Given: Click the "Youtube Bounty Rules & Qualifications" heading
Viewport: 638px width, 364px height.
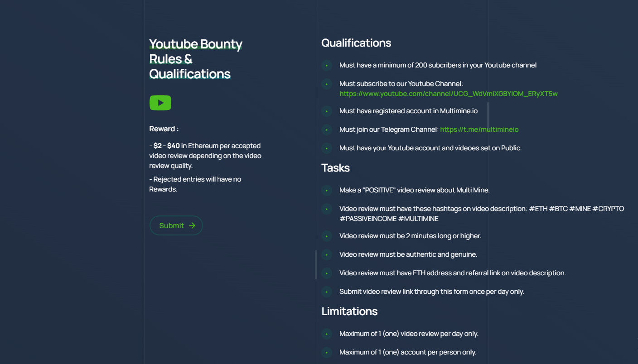Looking at the screenshot, I should 196,59.
